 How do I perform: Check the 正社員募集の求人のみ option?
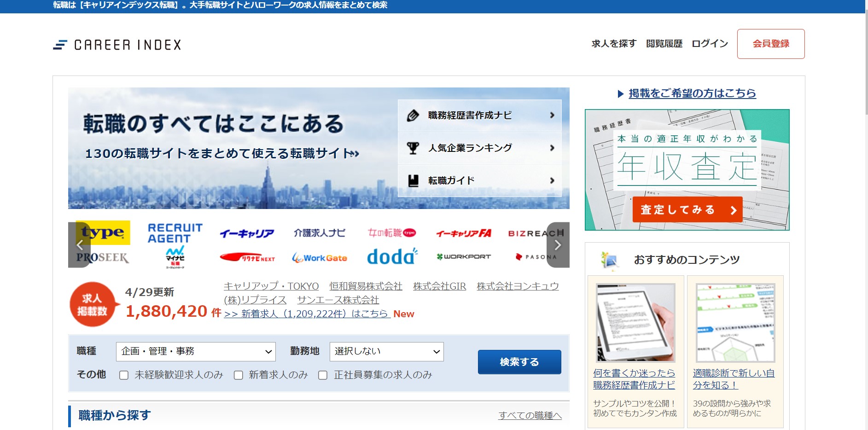[322, 375]
